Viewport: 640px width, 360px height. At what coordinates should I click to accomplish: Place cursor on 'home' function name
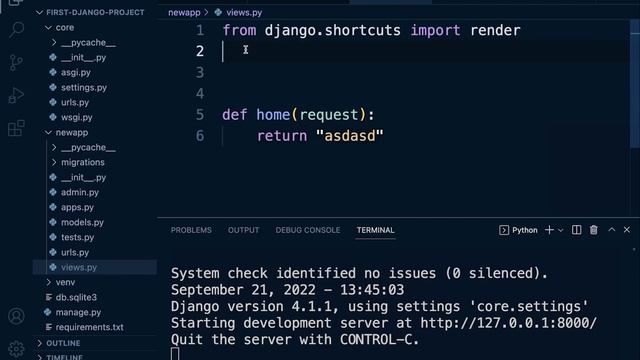(x=273, y=115)
